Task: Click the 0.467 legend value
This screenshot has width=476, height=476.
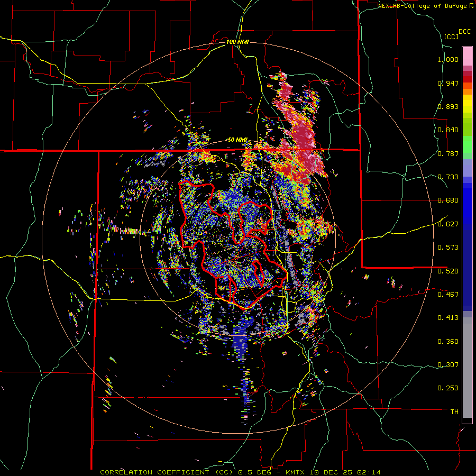Action: coord(448,295)
